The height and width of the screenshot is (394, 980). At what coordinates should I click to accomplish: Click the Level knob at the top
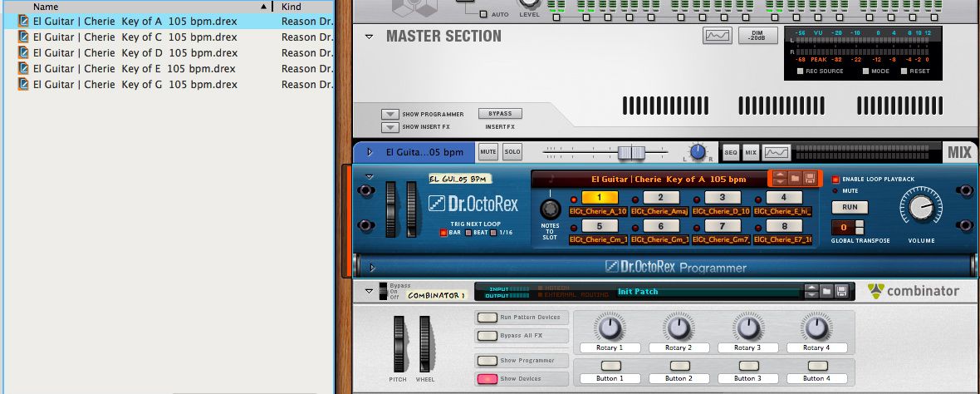[529, 3]
